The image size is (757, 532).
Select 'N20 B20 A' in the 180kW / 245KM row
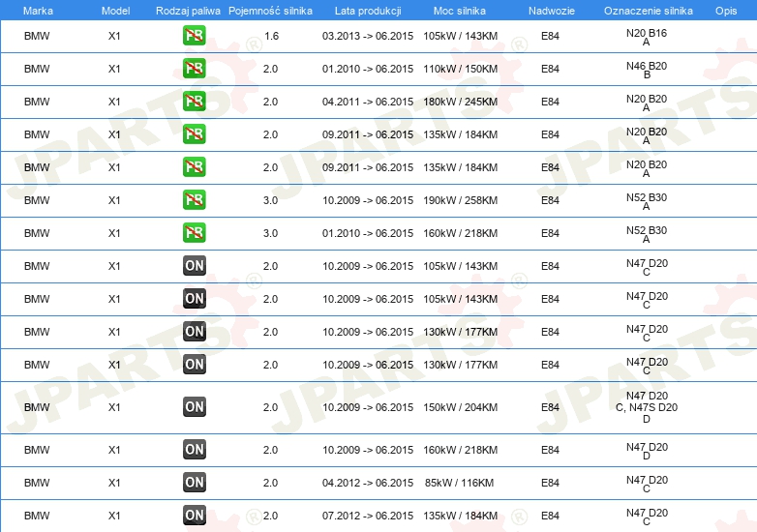click(647, 103)
